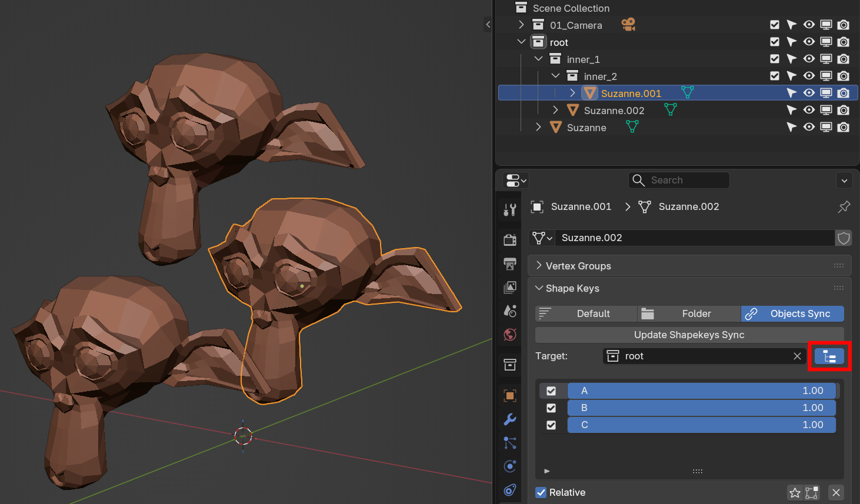Click the fake user shield icon
This screenshot has width=860, height=504.
[844, 238]
